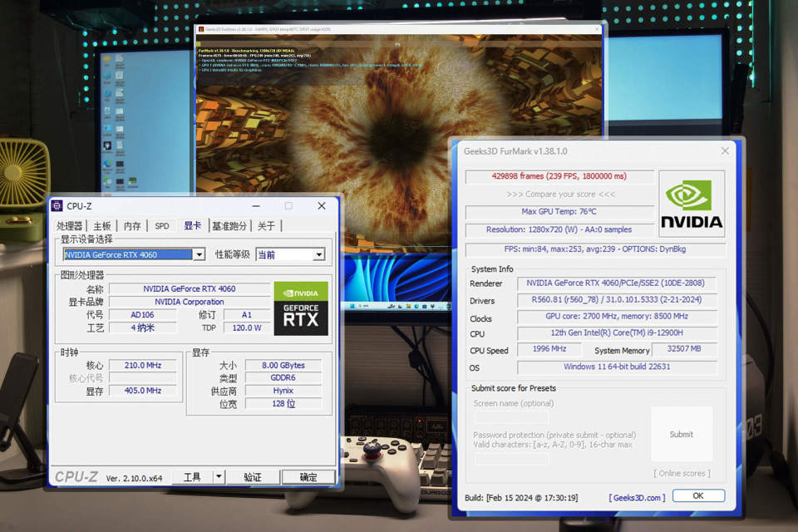Click the NVIDIA Corporation brand field
Viewport: 798px width, 532px height.
pyautogui.click(x=190, y=302)
